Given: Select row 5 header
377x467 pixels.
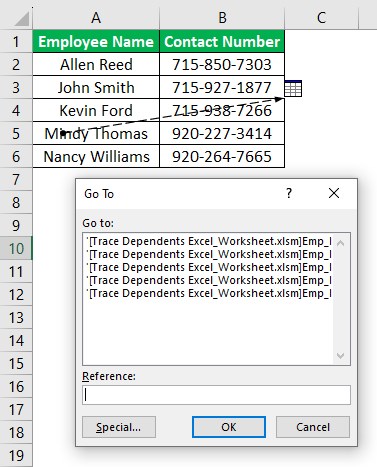Looking at the screenshot, I should 16,134.
